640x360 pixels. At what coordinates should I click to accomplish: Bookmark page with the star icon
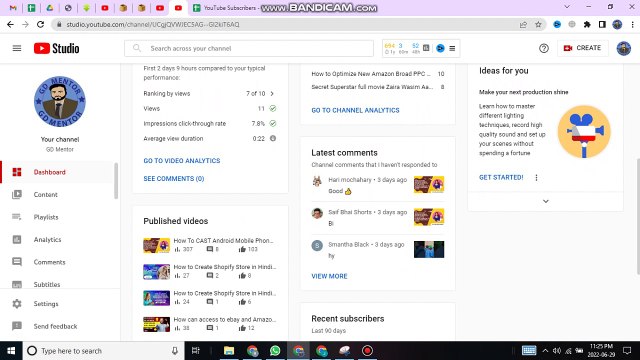coord(538,24)
